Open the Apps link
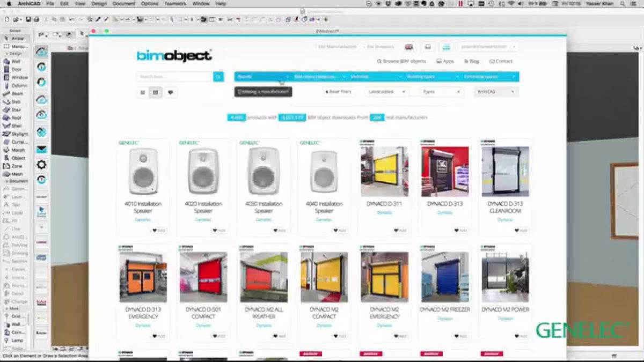 (445, 62)
